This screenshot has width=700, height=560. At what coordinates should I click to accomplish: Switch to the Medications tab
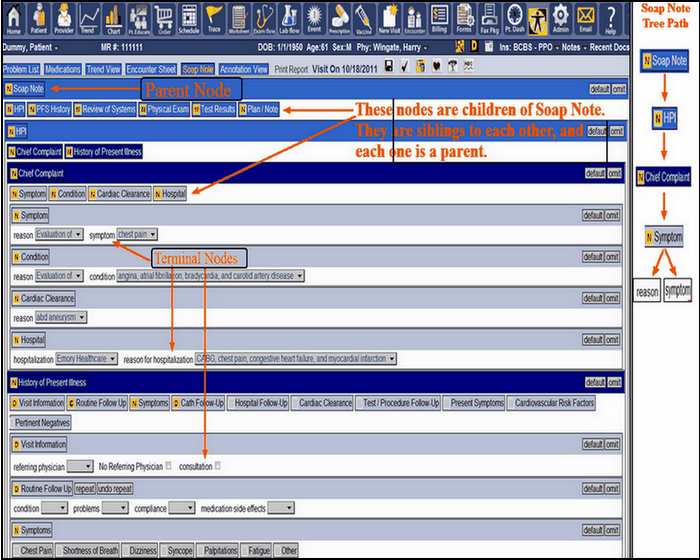click(x=63, y=69)
